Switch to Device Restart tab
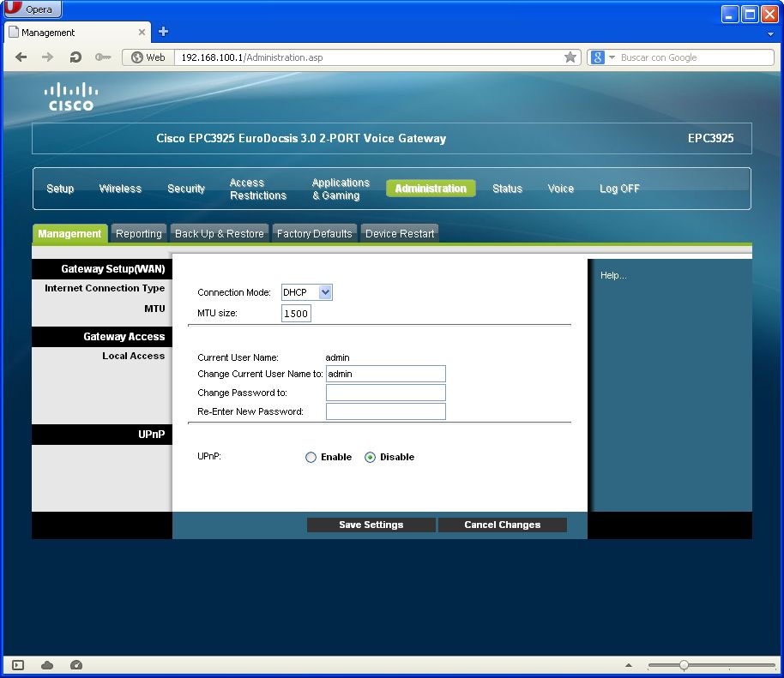The width and height of the screenshot is (784, 678). (x=400, y=233)
